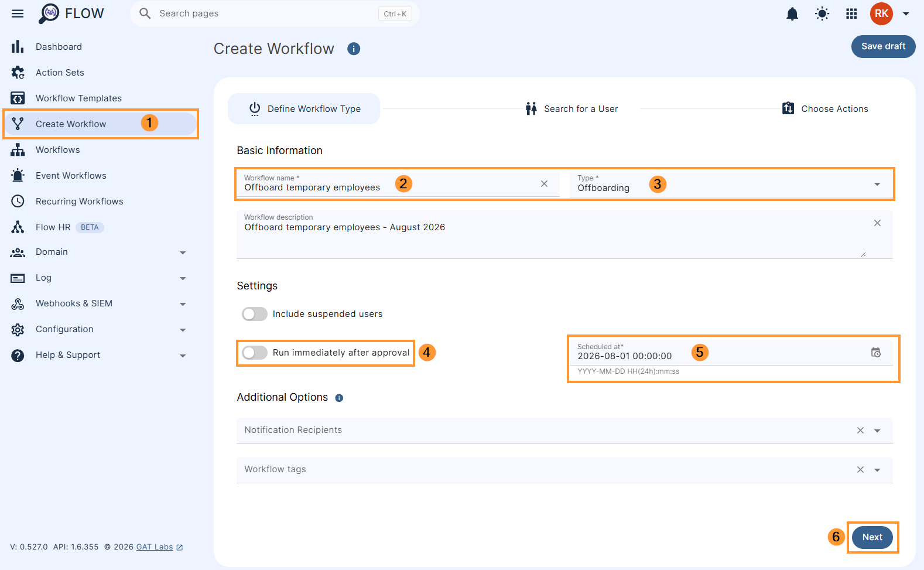Expand the Configuration sidebar section

(183, 330)
